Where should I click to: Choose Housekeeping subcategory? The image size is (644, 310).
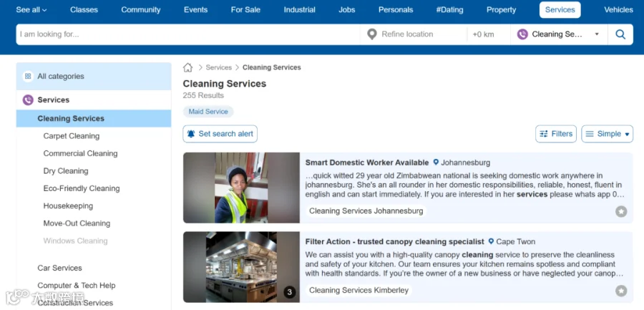pos(68,206)
